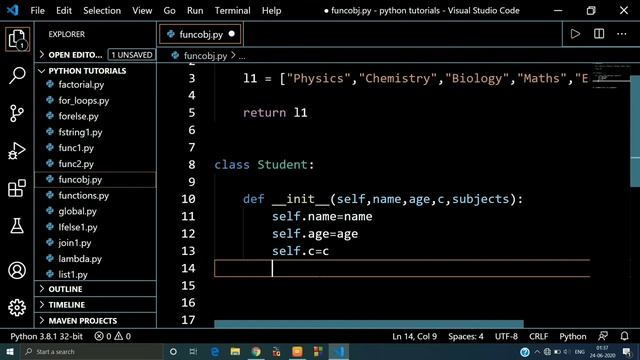Open global.py in explorer
Image resolution: width=640 pixels, height=360 pixels.
[x=78, y=211]
